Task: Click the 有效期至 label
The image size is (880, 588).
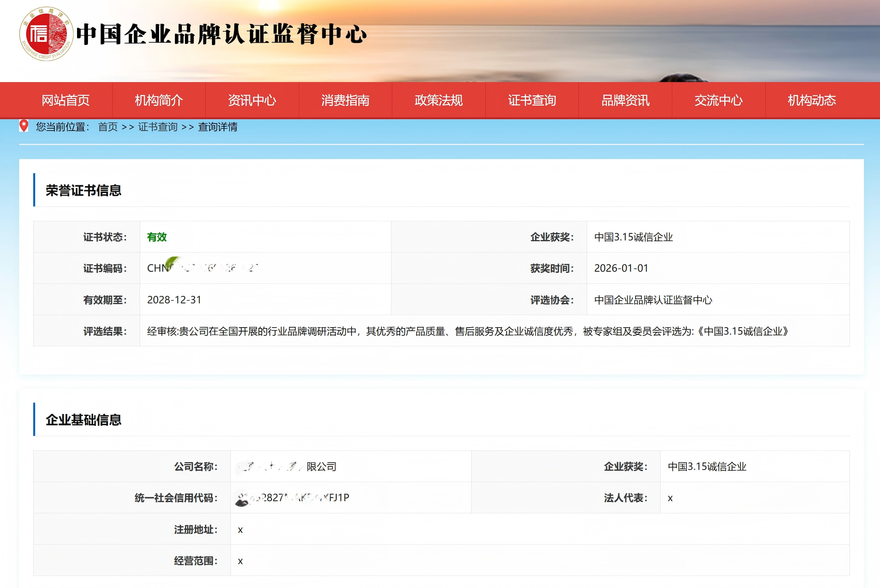Action: [x=105, y=300]
